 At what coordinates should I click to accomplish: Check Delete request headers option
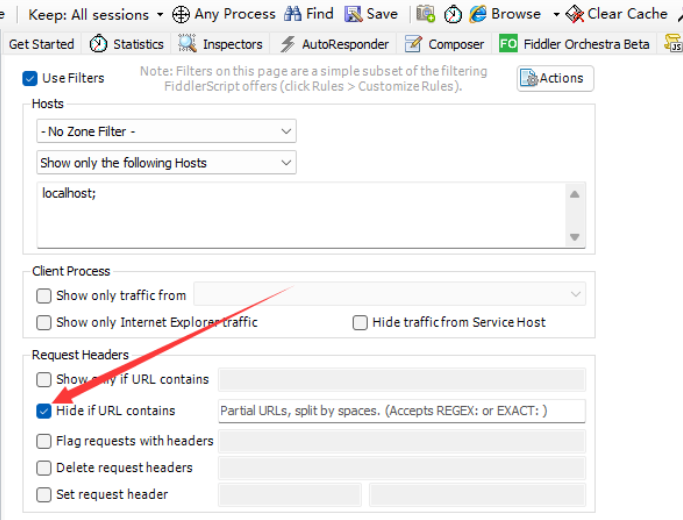coord(44,468)
